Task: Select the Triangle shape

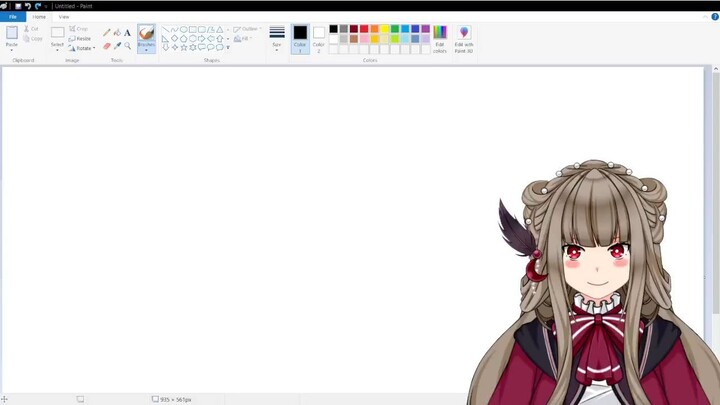Action: (x=220, y=29)
